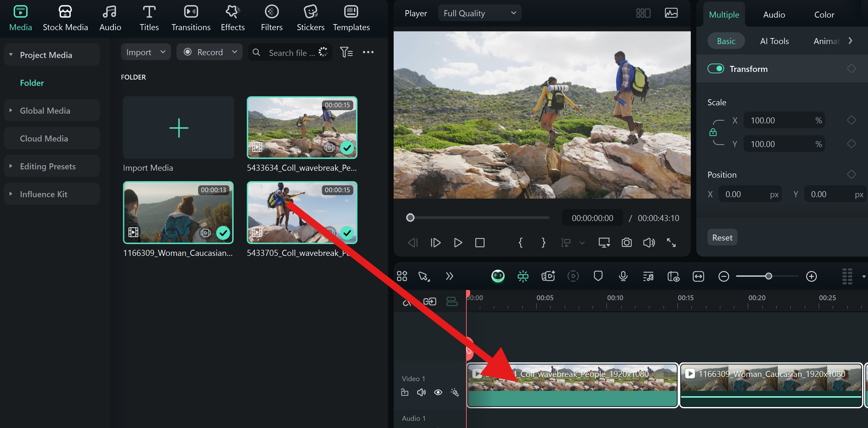Viewport: 868px width, 428px height.
Task: Select the AI Tools sub-tab
Action: (x=774, y=41)
